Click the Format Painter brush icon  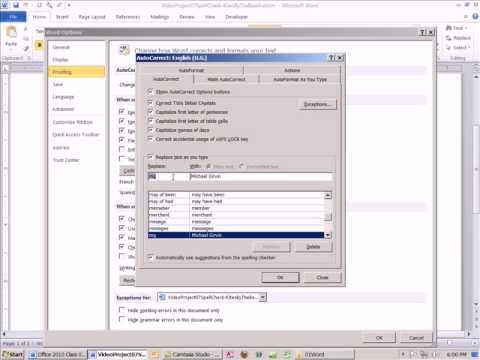click(x=26, y=49)
